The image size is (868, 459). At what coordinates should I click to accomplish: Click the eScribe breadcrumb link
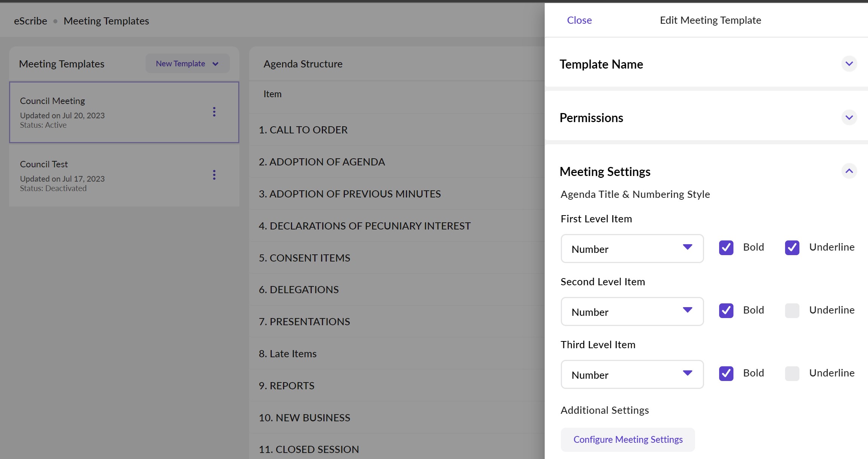[31, 21]
